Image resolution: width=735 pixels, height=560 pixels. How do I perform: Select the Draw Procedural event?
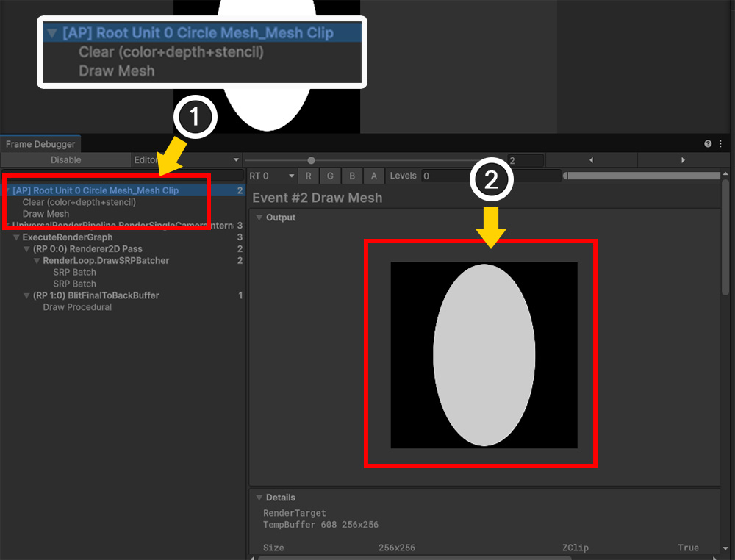(x=77, y=307)
